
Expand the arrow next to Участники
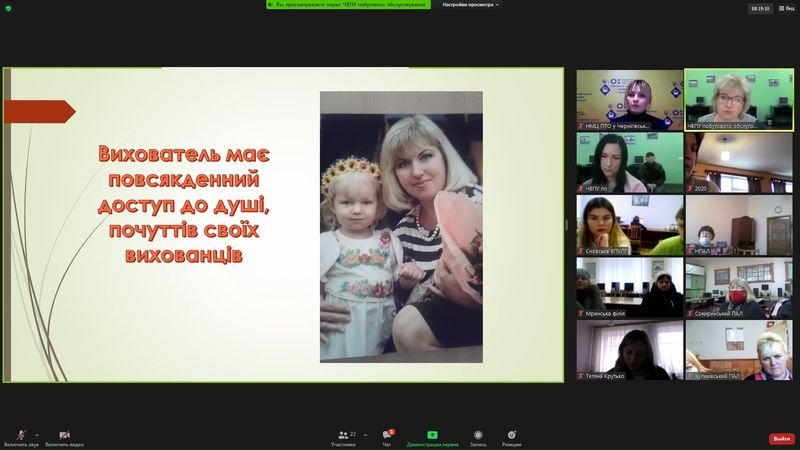point(365,435)
